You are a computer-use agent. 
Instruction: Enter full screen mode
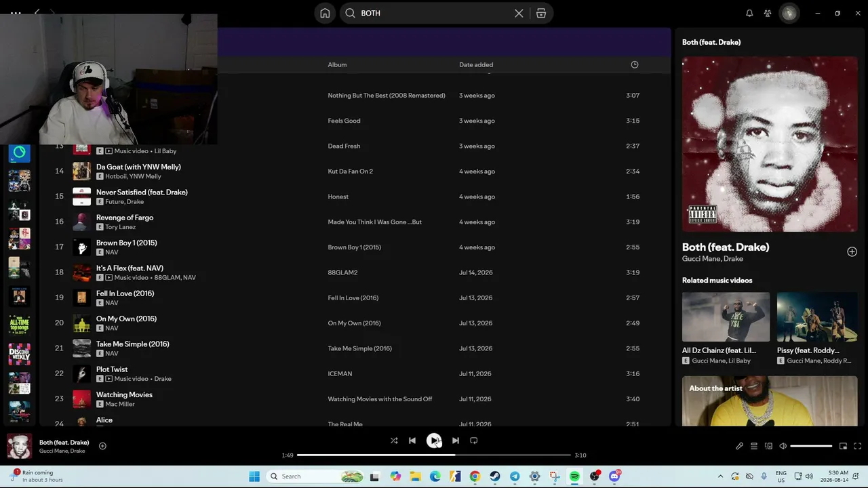857,446
